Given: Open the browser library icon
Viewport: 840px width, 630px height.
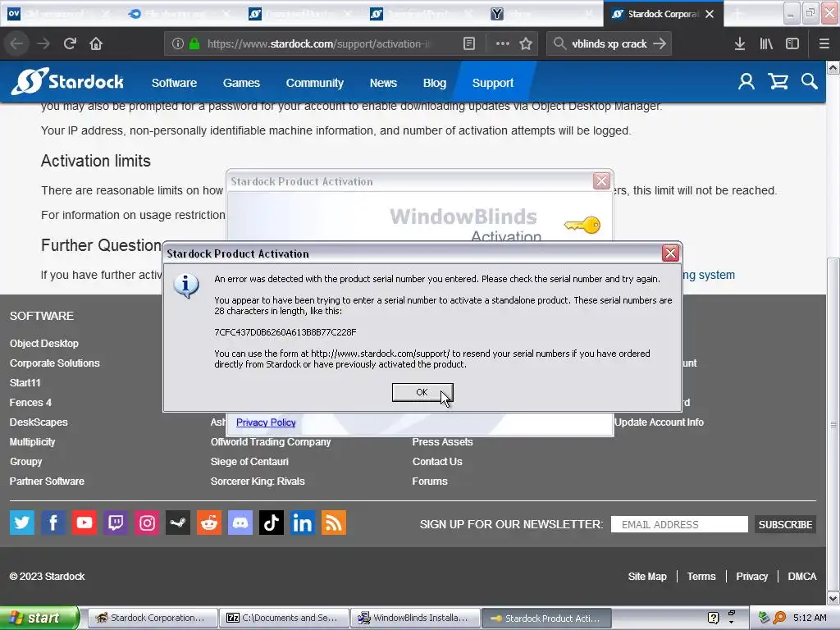Looking at the screenshot, I should [766, 43].
